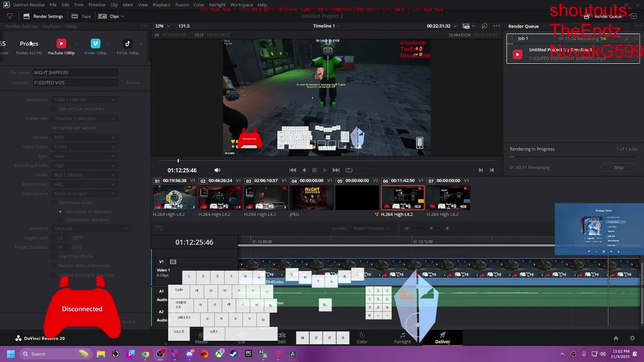Jump to the last frame in viewer

[336, 170]
